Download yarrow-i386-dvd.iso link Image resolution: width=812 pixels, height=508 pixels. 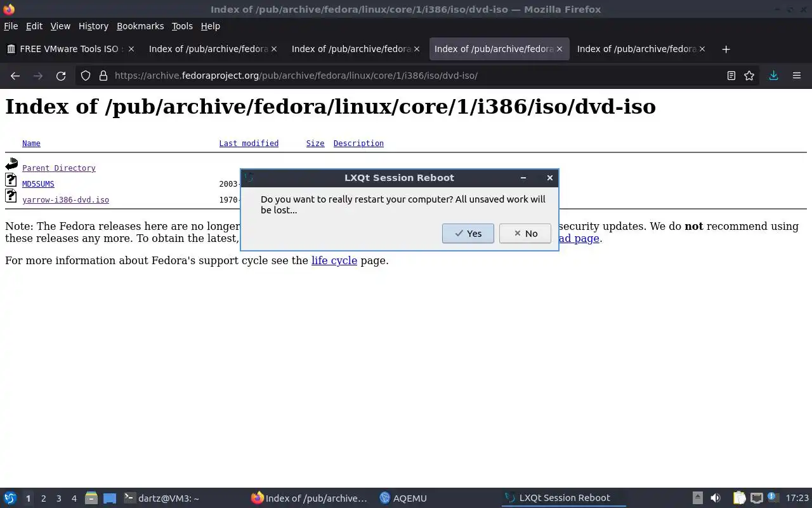pos(65,200)
